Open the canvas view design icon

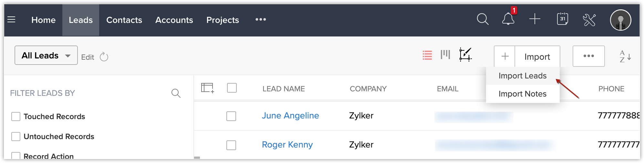pyautogui.click(x=465, y=55)
